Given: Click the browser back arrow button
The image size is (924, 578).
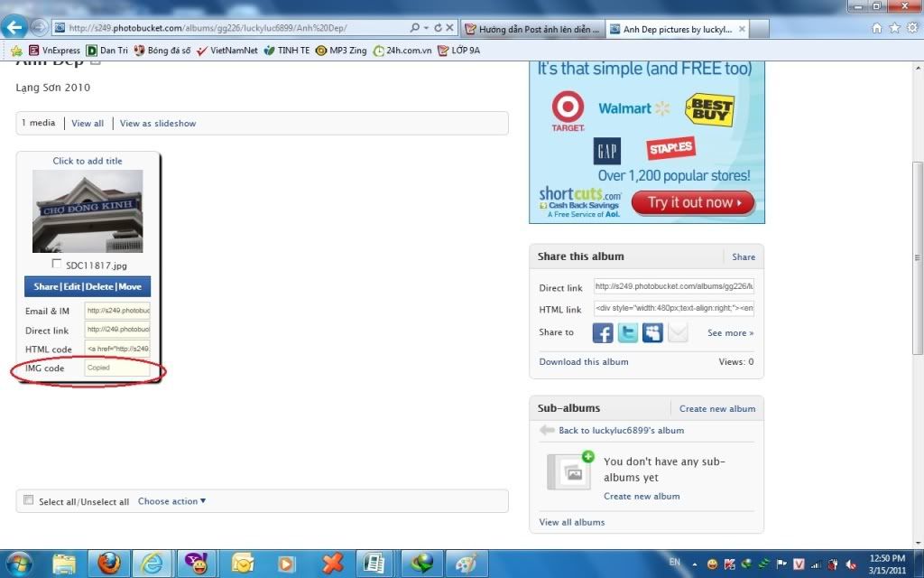Looking at the screenshot, I should [x=14, y=28].
